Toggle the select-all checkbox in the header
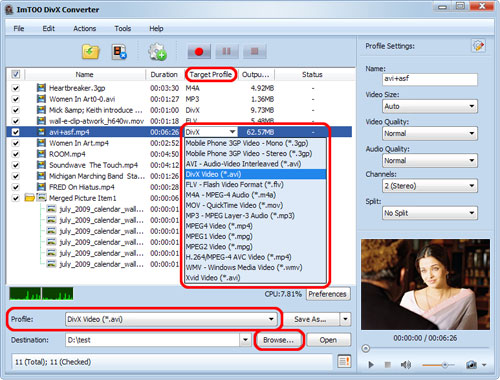The height and width of the screenshot is (380, 500). pyautogui.click(x=16, y=74)
